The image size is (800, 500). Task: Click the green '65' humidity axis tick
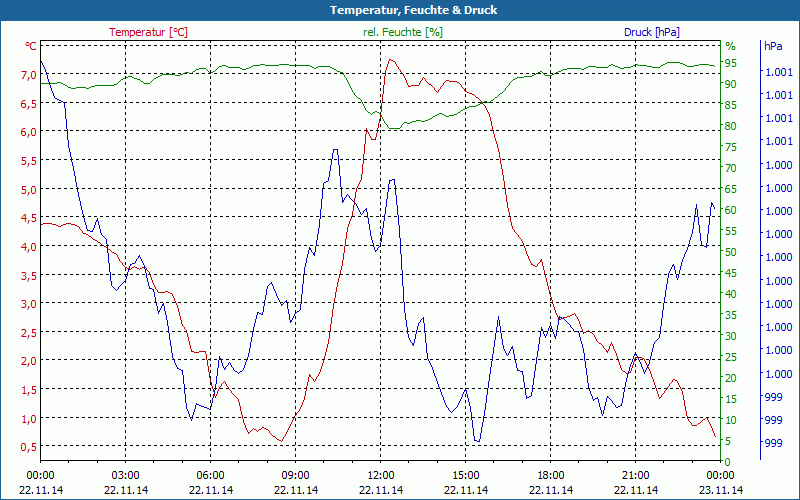[x=731, y=189]
